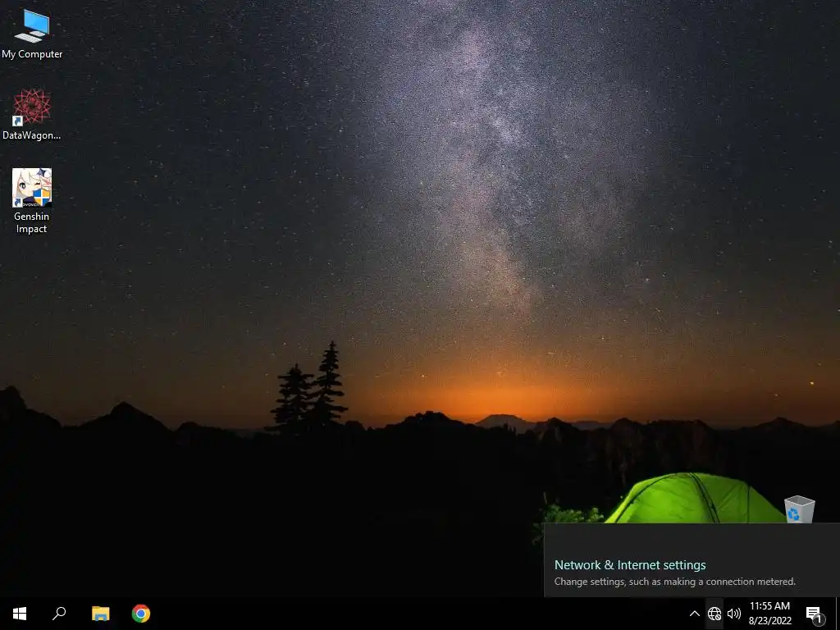Viewport: 840px width, 630px height.
Task: Click the network globe tray icon
Action: [714, 614]
